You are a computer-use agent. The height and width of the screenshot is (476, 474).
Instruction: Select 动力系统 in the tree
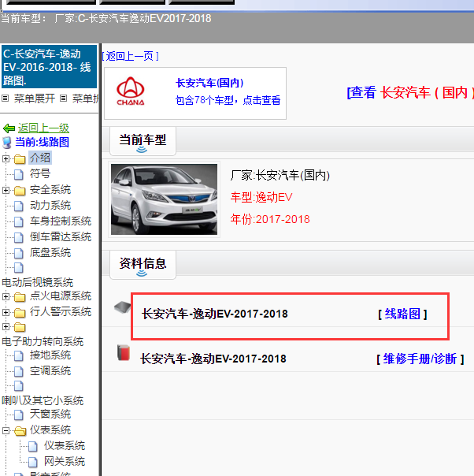point(50,205)
